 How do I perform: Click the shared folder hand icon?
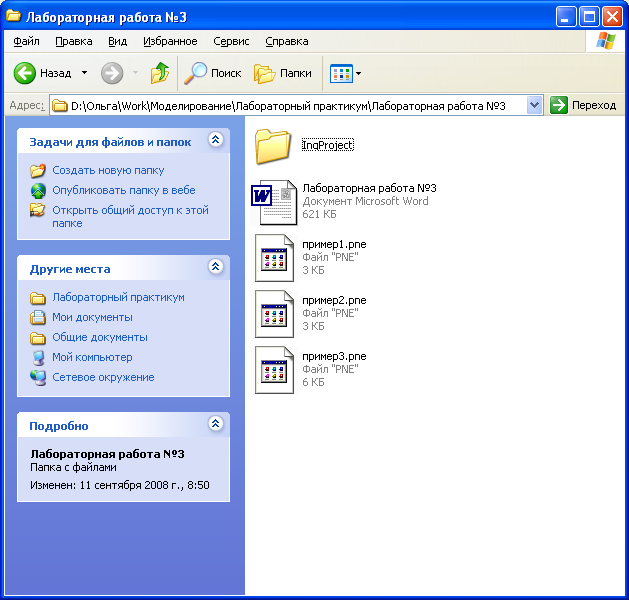[x=38, y=210]
